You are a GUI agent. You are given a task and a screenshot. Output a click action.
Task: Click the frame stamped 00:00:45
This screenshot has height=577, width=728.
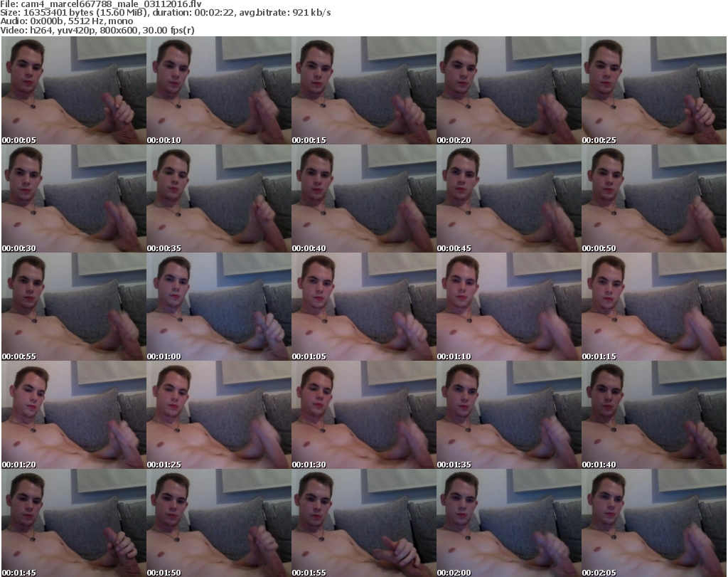point(509,198)
